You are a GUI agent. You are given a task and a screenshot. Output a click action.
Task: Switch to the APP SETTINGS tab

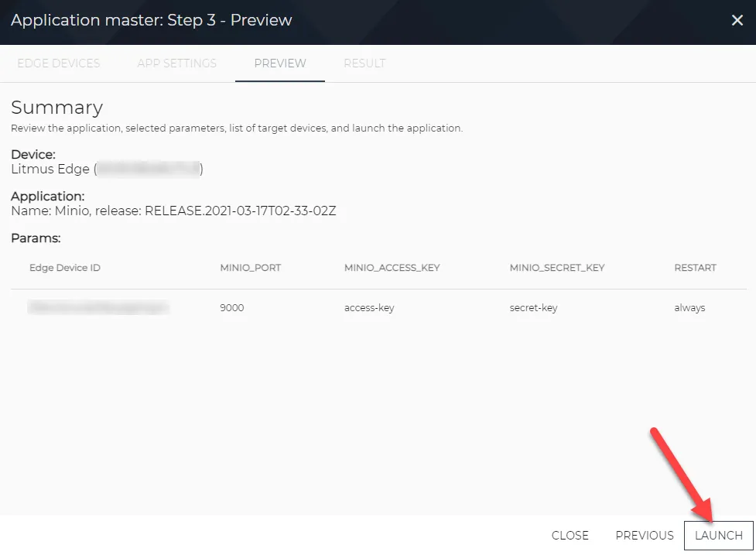click(176, 63)
